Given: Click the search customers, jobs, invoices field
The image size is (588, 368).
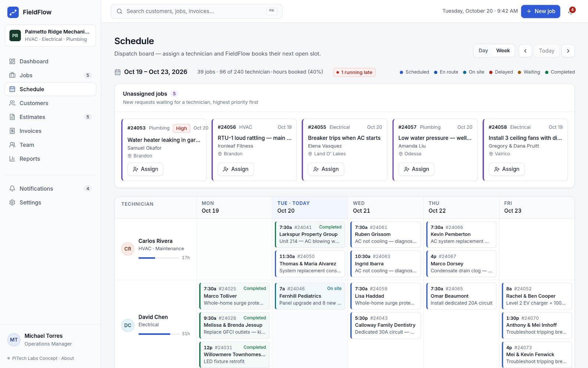Looking at the screenshot, I should coord(197,11).
